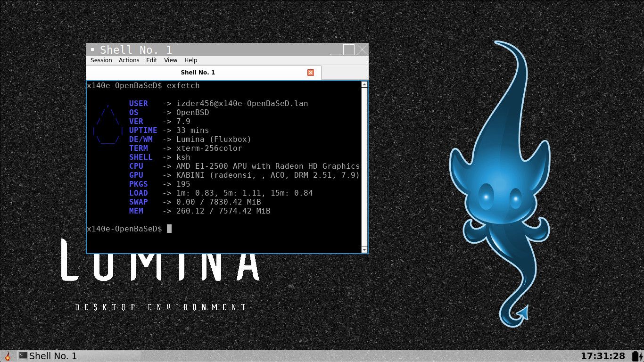Click the "ksh" shell value
644x362 pixels.
point(183,157)
